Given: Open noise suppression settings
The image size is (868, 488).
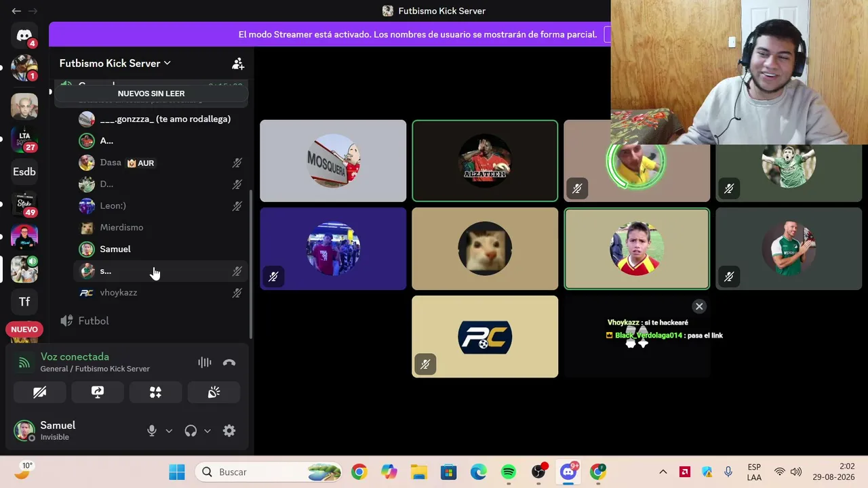Looking at the screenshot, I should point(204,363).
